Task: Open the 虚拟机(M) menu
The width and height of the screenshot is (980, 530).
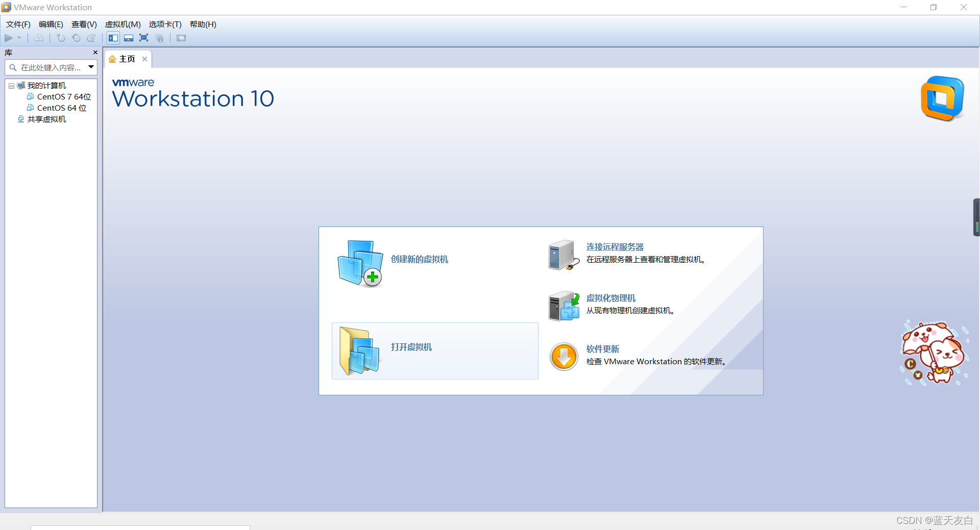Action: click(x=123, y=24)
